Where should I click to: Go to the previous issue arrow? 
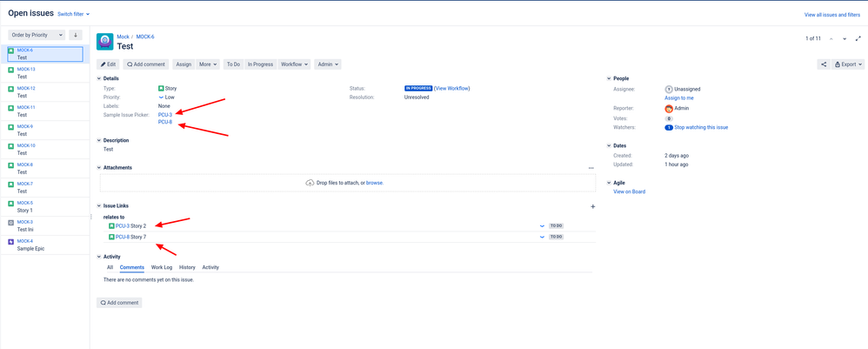(x=831, y=39)
